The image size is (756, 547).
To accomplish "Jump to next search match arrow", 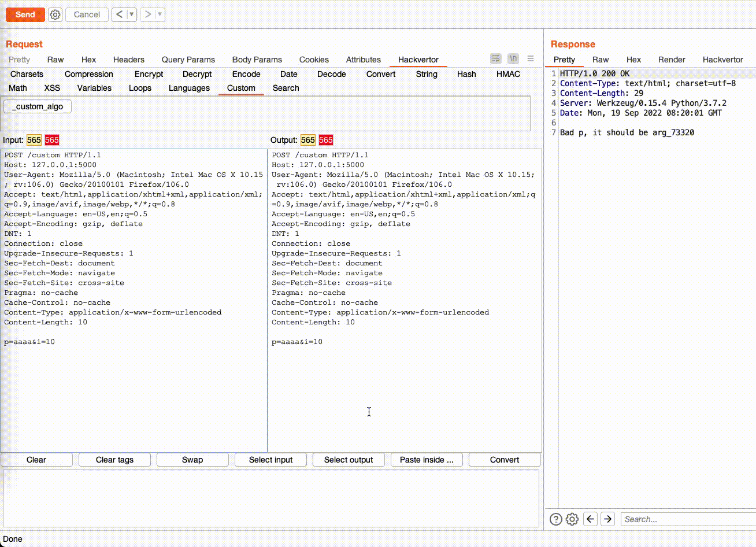I will coord(607,519).
